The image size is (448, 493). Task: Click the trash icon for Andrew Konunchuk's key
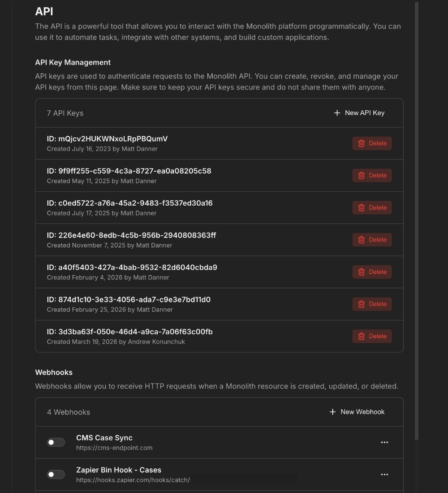[x=362, y=336]
